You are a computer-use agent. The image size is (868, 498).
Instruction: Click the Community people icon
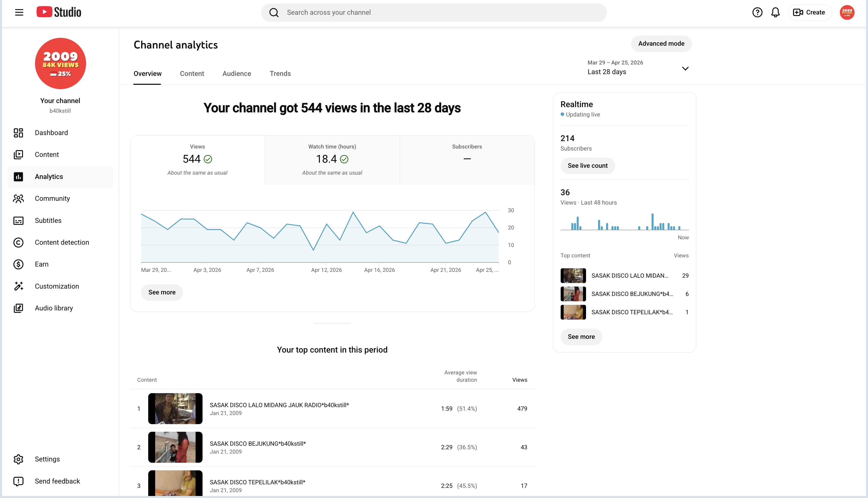tap(19, 198)
